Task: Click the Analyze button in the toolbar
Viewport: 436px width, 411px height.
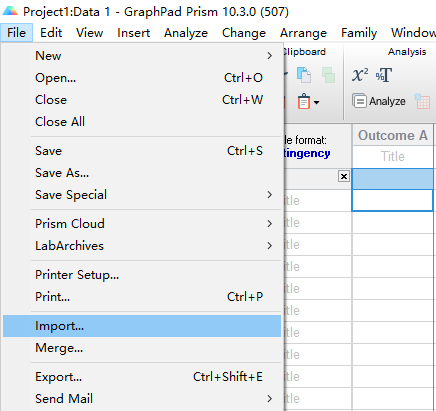Action: tap(379, 101)
